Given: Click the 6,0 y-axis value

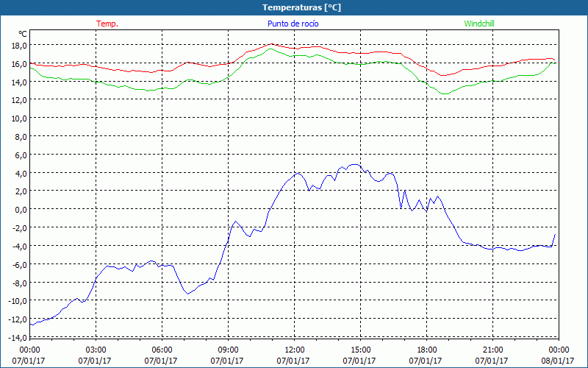Looking at the screenshot, I should [21, 155].
